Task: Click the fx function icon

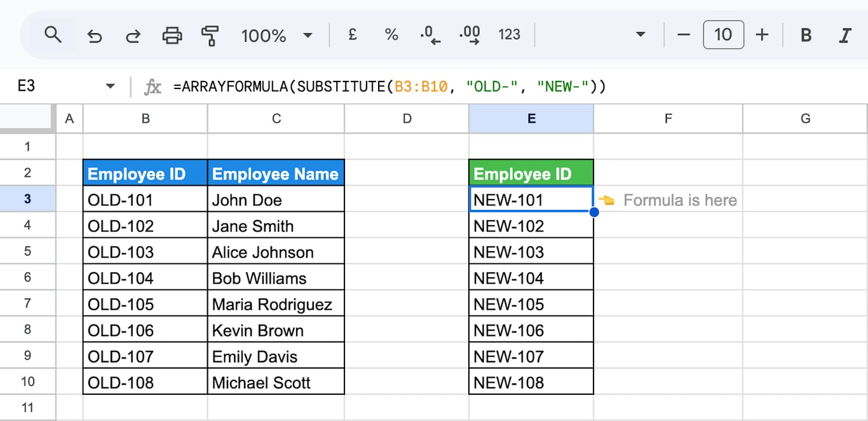Action: pyautogui.click(x=153, y=86)
